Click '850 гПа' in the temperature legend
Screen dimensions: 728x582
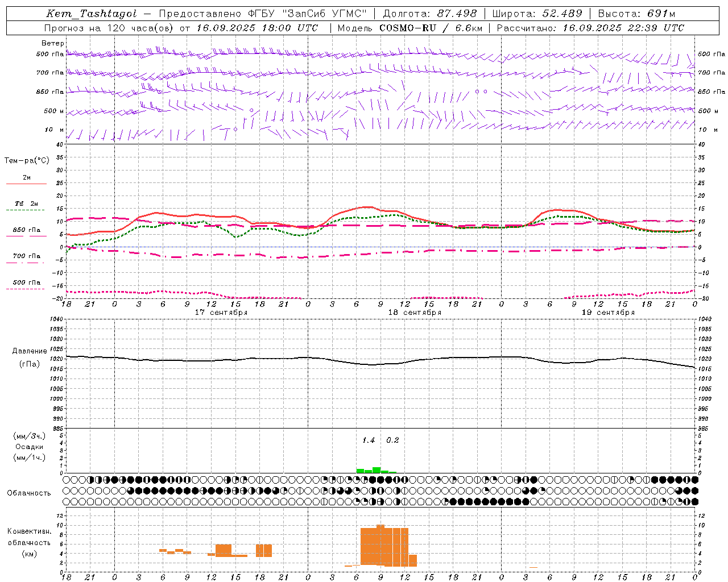tap(27, 230)
